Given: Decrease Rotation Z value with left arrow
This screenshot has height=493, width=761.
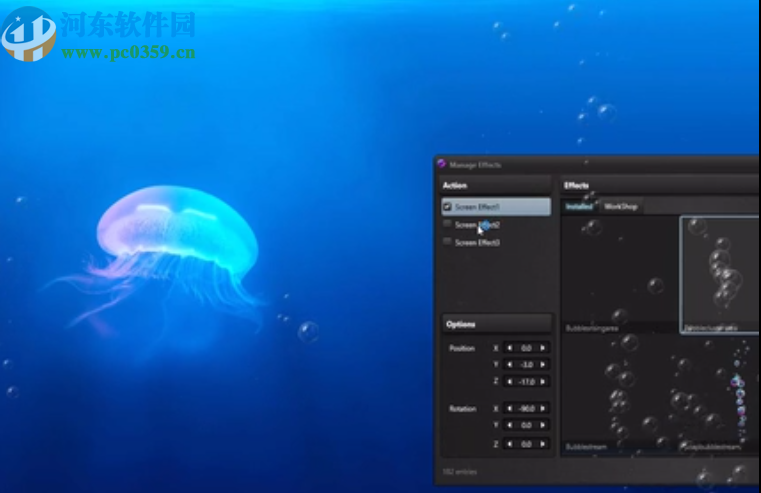Looking at the screenshot, I should point(510,444).
